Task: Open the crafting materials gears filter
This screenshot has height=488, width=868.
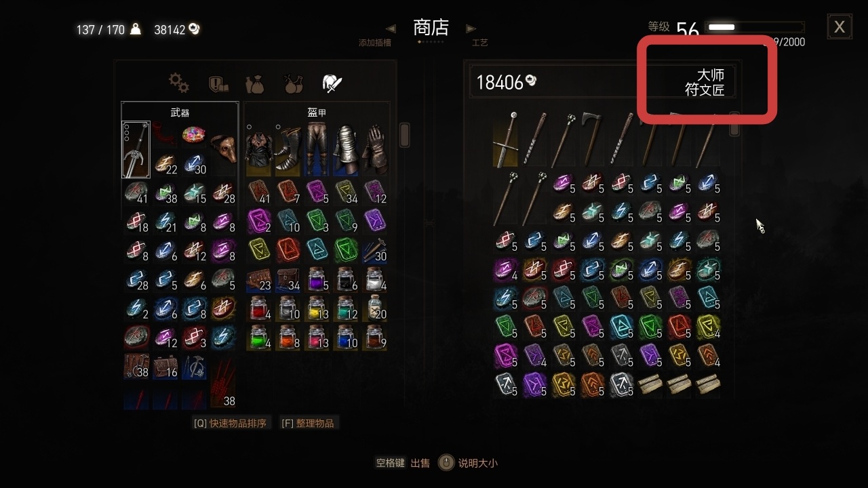Action: click(x=179, y=83)
